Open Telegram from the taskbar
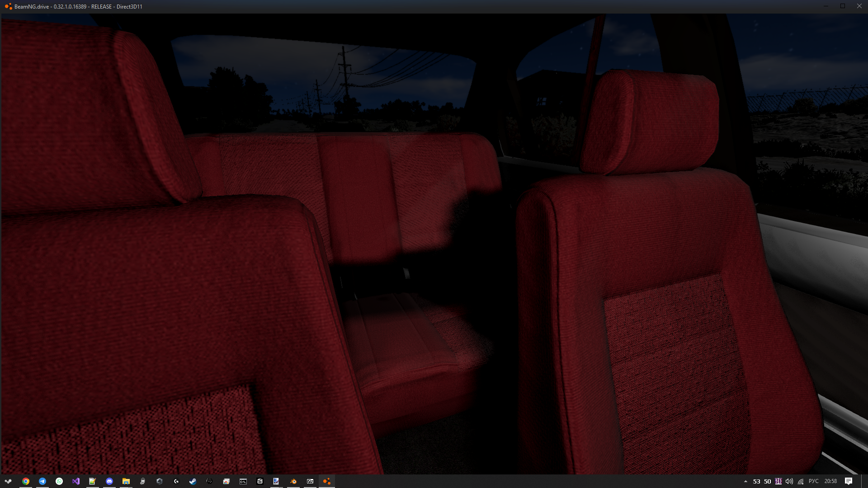The image size is (868, 488). 42,481
